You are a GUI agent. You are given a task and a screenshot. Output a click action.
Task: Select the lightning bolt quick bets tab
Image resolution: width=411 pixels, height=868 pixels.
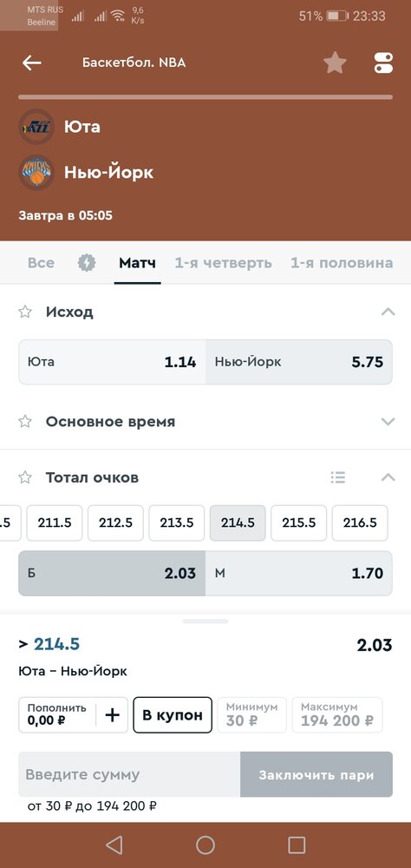pos(87,262)
